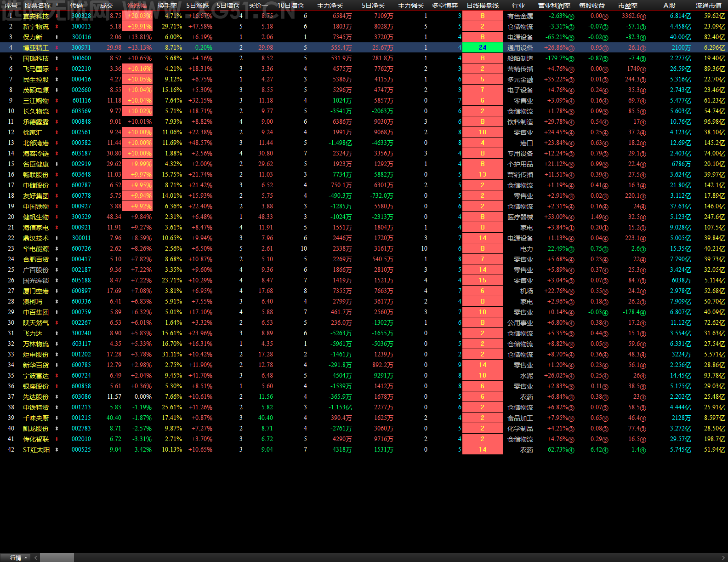Select stock name 凯龙股份
Screen dimensions: 728x562
click(x=36, y=429)
